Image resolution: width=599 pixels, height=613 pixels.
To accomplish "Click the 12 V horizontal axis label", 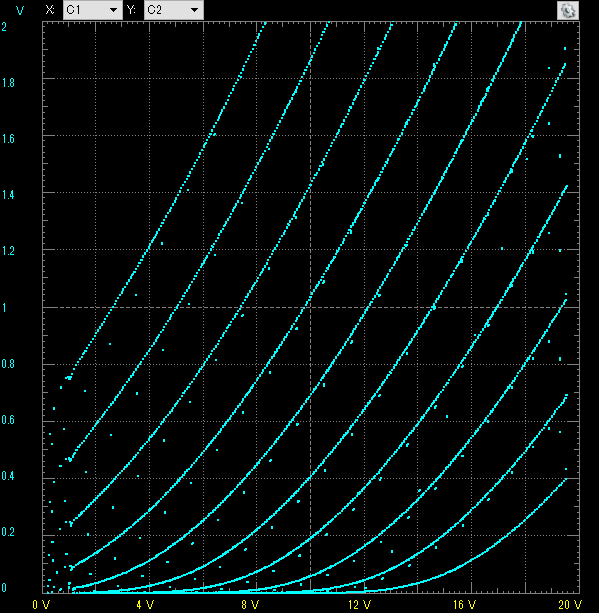I will (359, 605).
